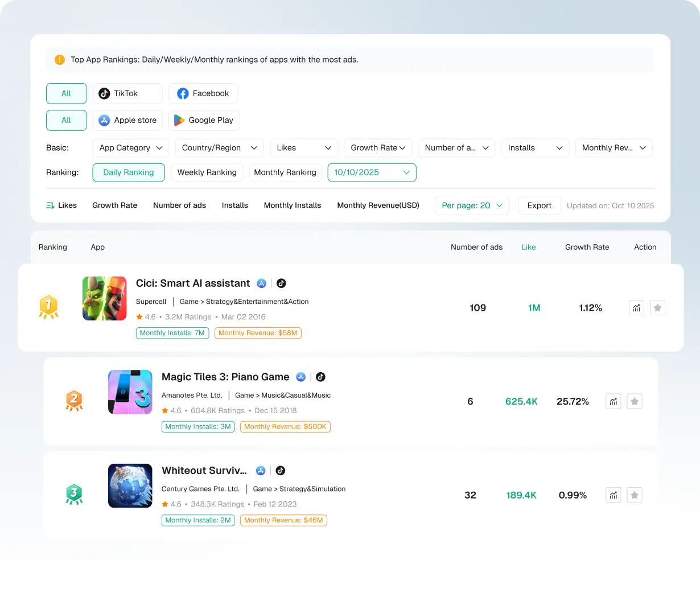Enable the TikTok platform filter

coord(127,93)
